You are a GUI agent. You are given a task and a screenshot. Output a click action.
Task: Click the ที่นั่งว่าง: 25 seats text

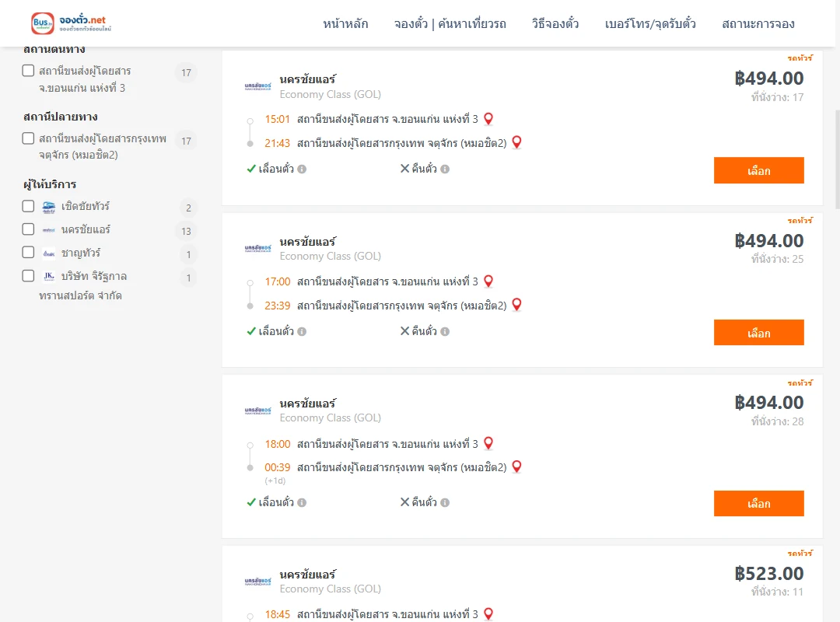[777, 259]
